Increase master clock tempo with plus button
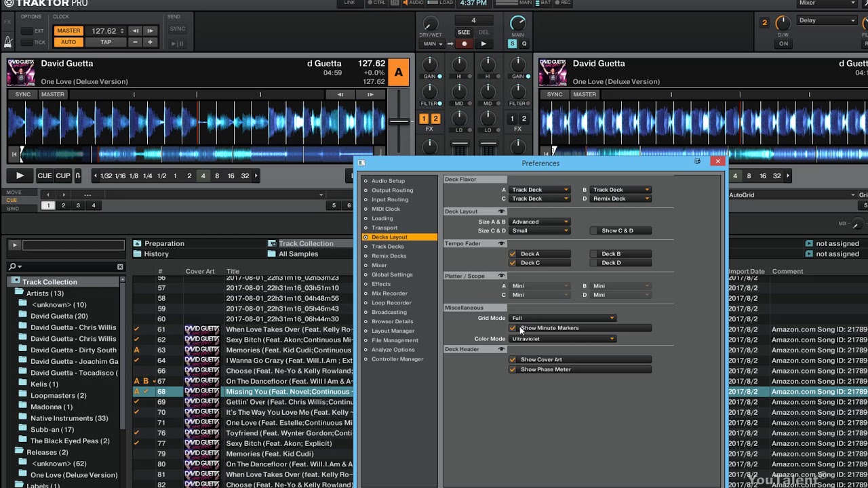This screenshot has width=868, height=488. 150,42
